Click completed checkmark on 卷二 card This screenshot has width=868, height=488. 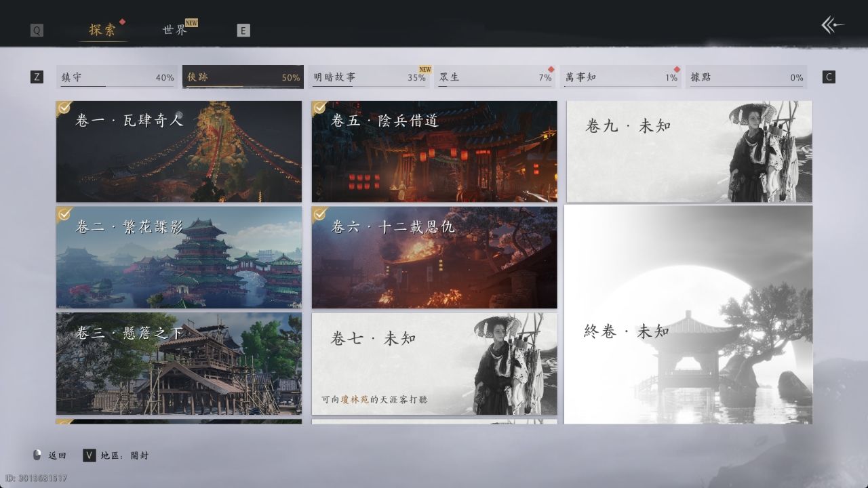pyautogui.click(x=65, y=214)
